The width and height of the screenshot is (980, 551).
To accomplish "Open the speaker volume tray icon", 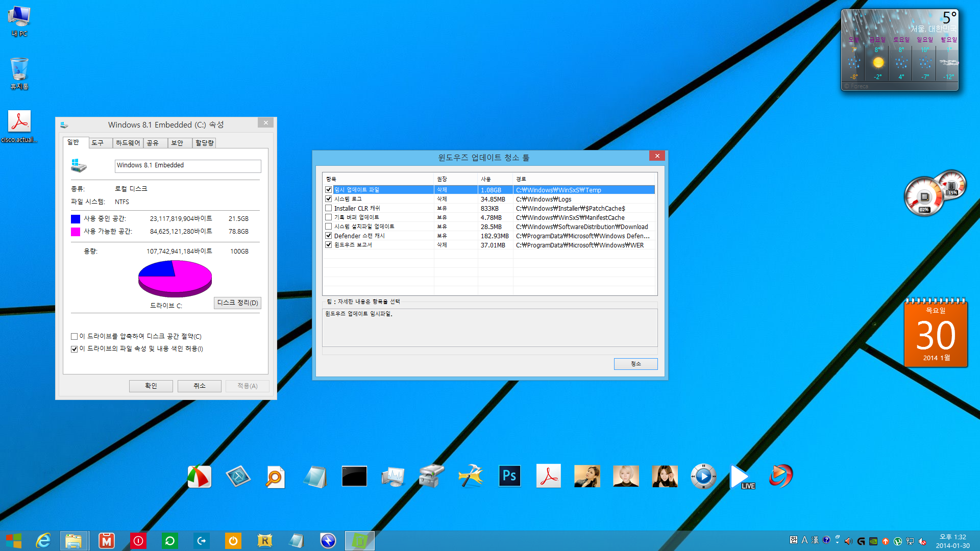I will tap(848, 541).
